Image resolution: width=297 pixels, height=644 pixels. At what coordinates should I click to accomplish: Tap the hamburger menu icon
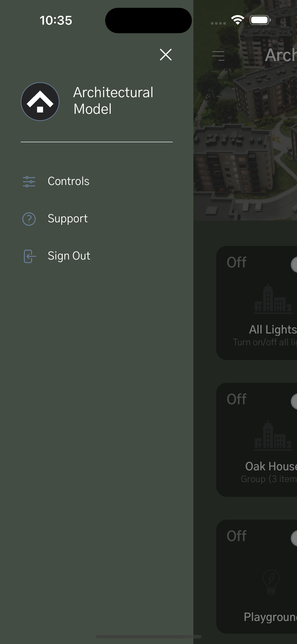click(218, 56)
